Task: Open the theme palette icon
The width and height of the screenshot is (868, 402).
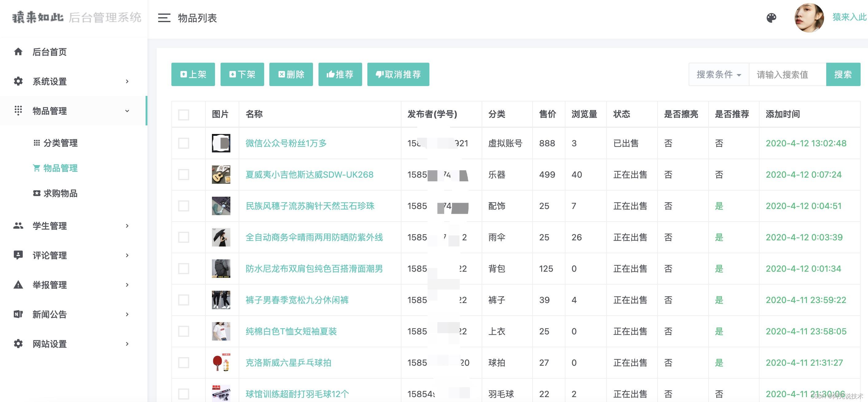Action: pyautogui.click(x=771, y=18)
